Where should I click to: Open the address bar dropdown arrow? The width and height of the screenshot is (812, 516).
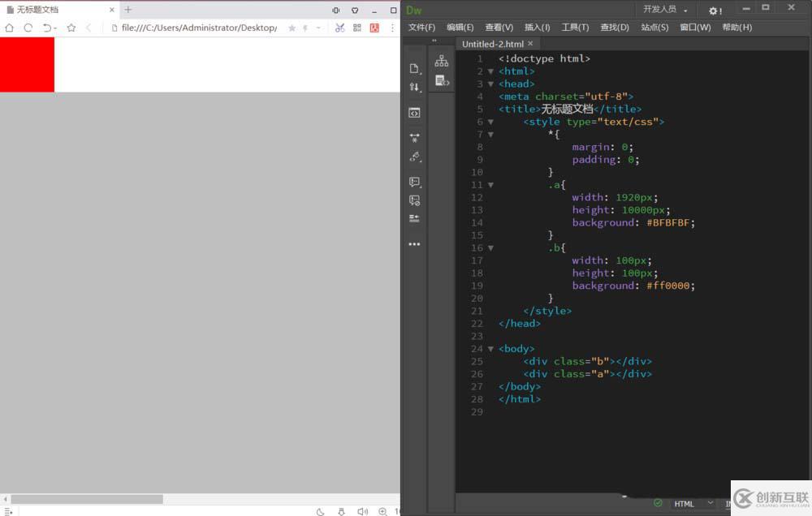point(318,28)
